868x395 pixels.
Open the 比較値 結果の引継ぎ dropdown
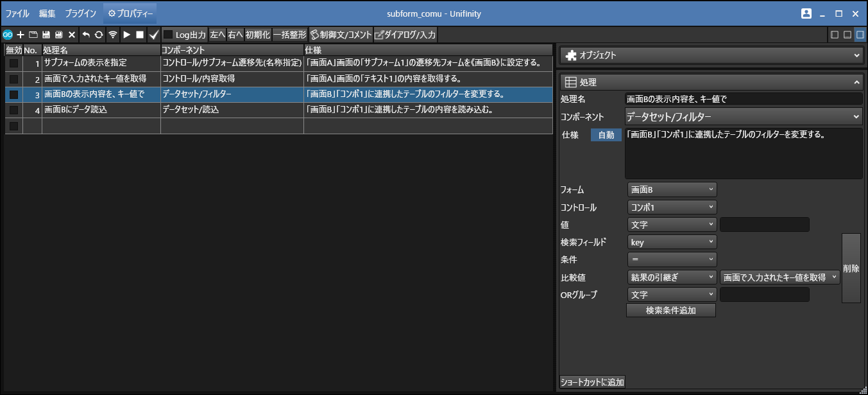pyautogui.click(x=672, y=277)
